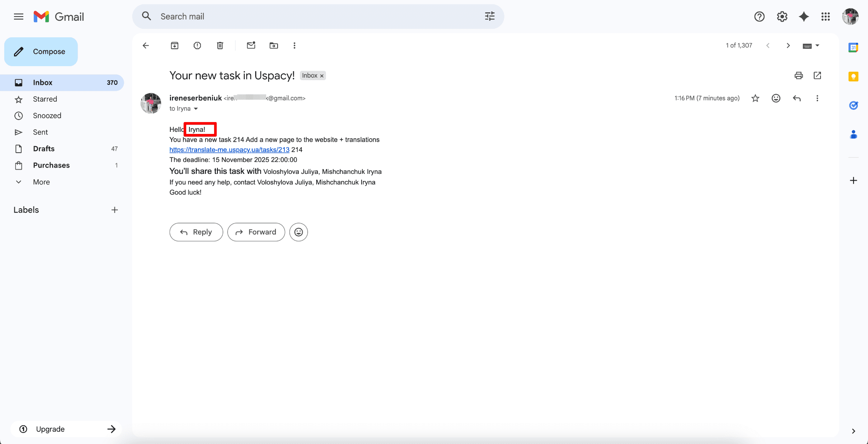
Task: Open the Google apps grid
Action: (x=825, y=17)
